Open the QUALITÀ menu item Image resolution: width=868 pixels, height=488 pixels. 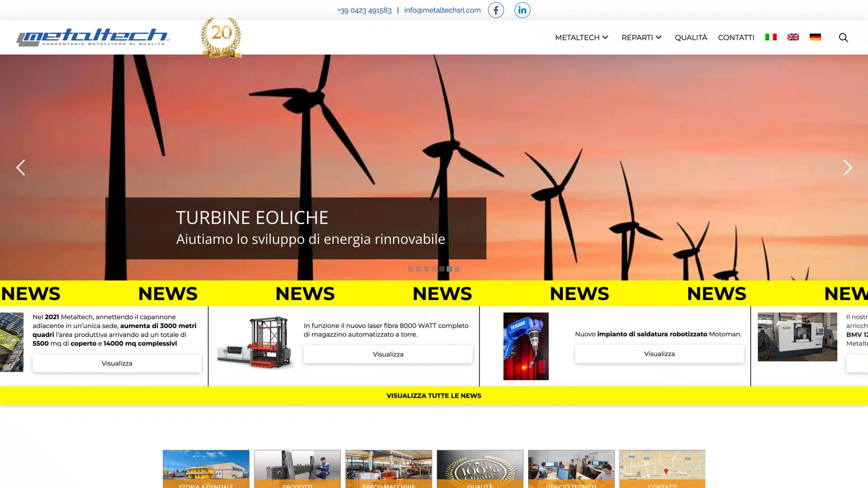coord(691,38)
